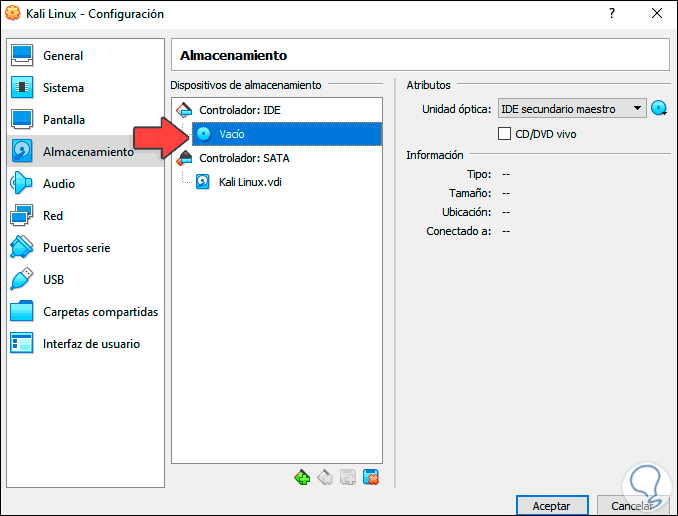Open the Sistema settings category
This screenshot has width=678, height=516.
[85, 88]
